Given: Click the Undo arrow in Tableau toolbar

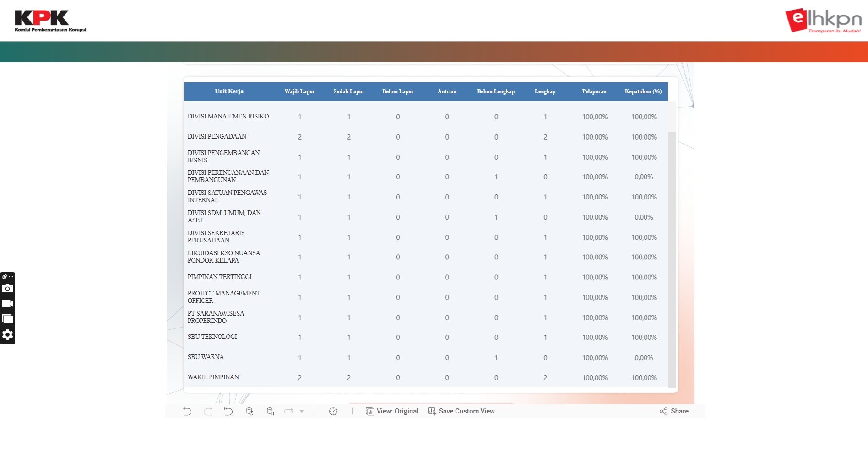Looking at the screenshot, I should pyautogui.click(x=187, y=411).
